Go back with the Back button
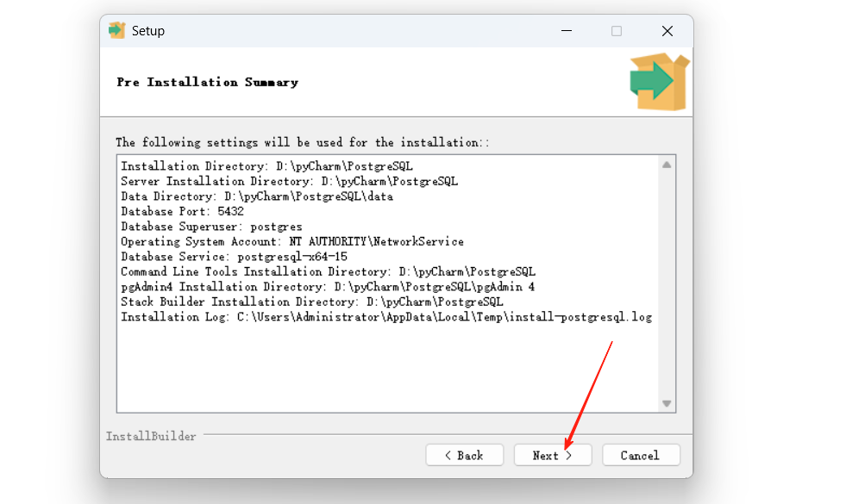846x504 pixels. coord(464,455)
